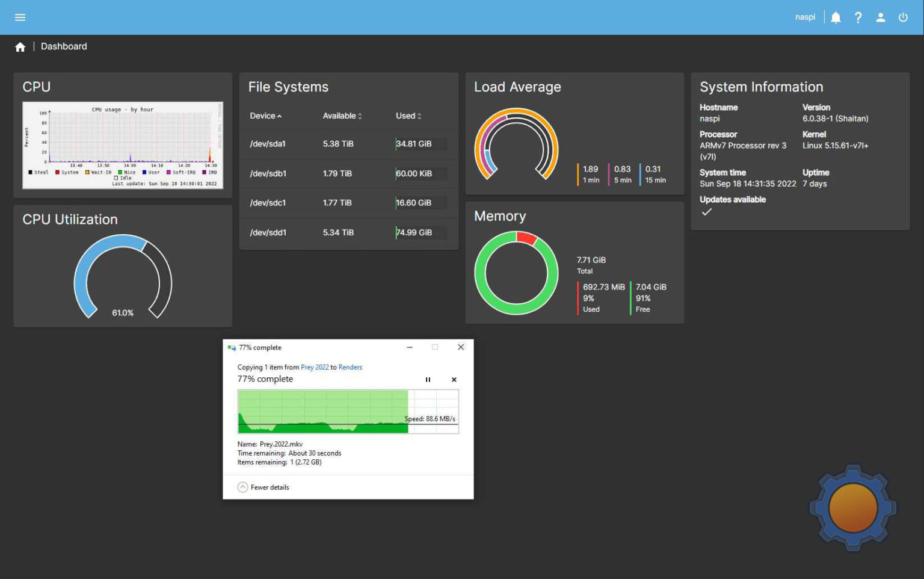Pause the file copy operation

[428, 380]
